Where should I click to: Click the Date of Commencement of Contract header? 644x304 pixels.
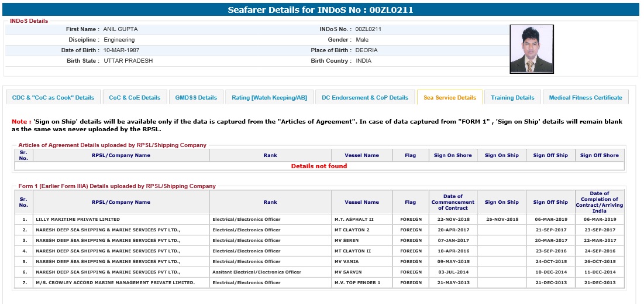point(453,202)
